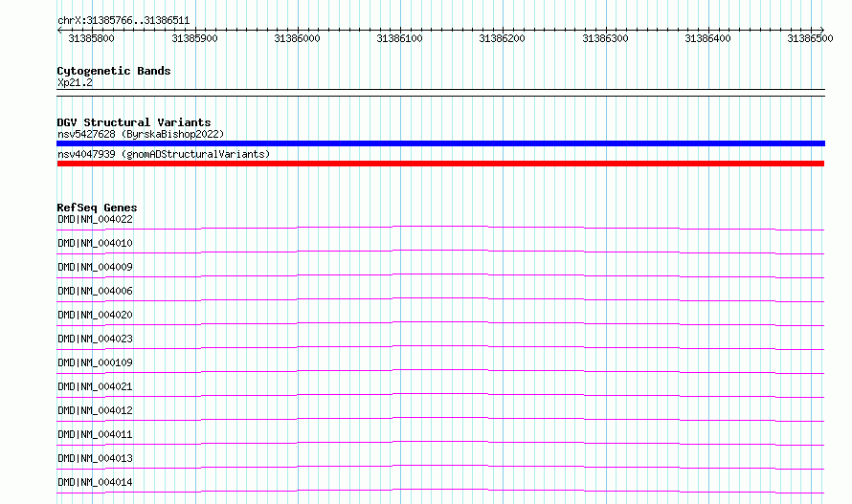The height and width of the screenshot is (504, 852).
Task: Click the Xp21.2 band label
Action: point(75,82)
